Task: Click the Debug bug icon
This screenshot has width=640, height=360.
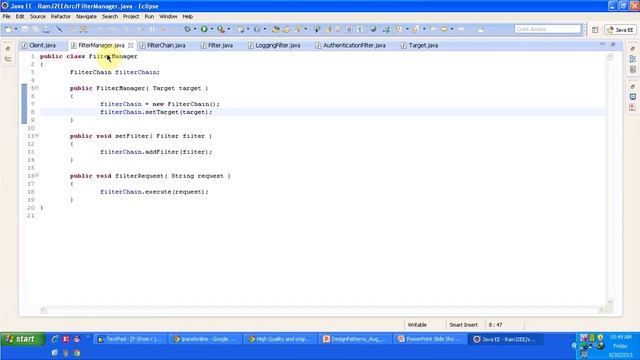Action: pos(187,29)
